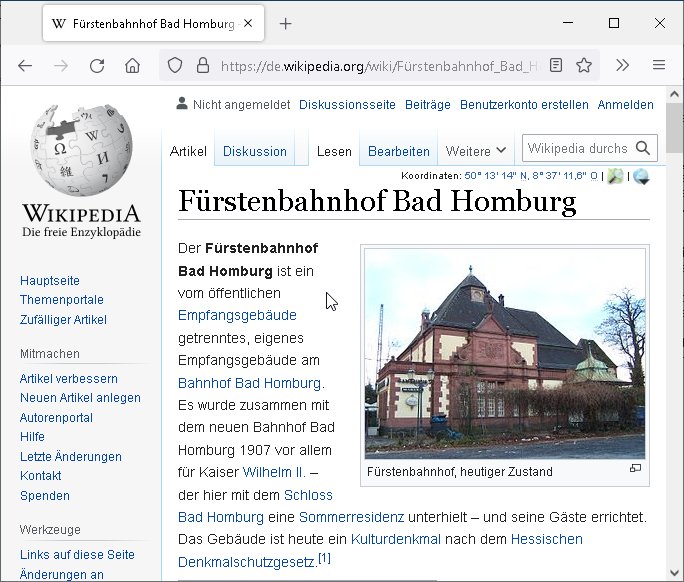Screen dimensions: 684x582
Task: Switch to the Diskussion tab
Action: tap(254, 151)
